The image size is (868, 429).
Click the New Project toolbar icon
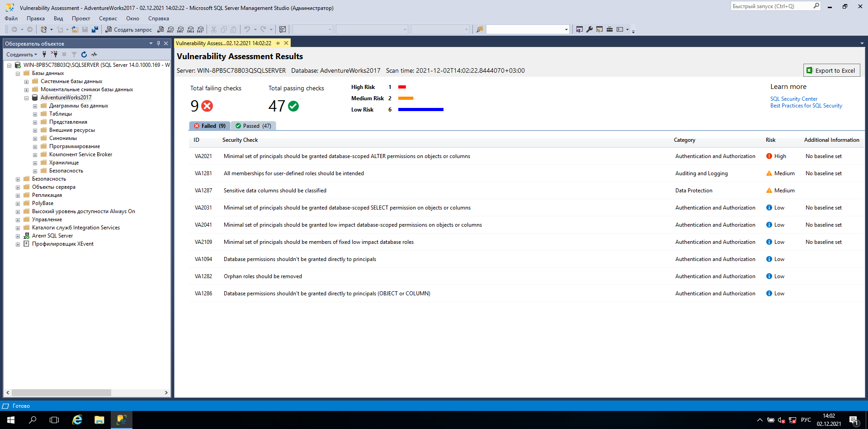(x=44, y=29)
